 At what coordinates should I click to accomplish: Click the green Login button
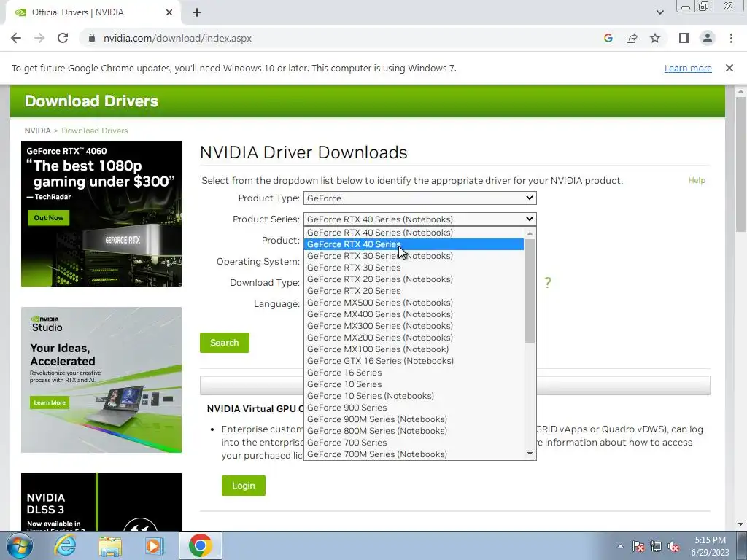(244, 485)
